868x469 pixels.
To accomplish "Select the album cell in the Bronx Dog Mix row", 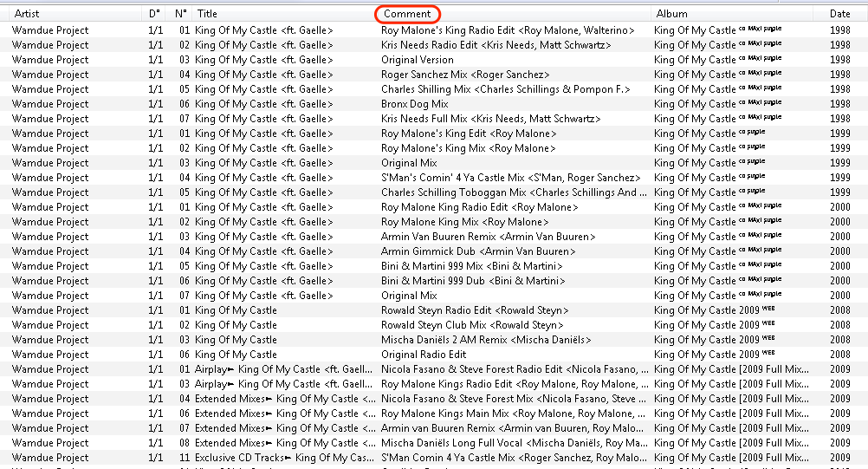I will pyautogui.click(x=718, y=104).
